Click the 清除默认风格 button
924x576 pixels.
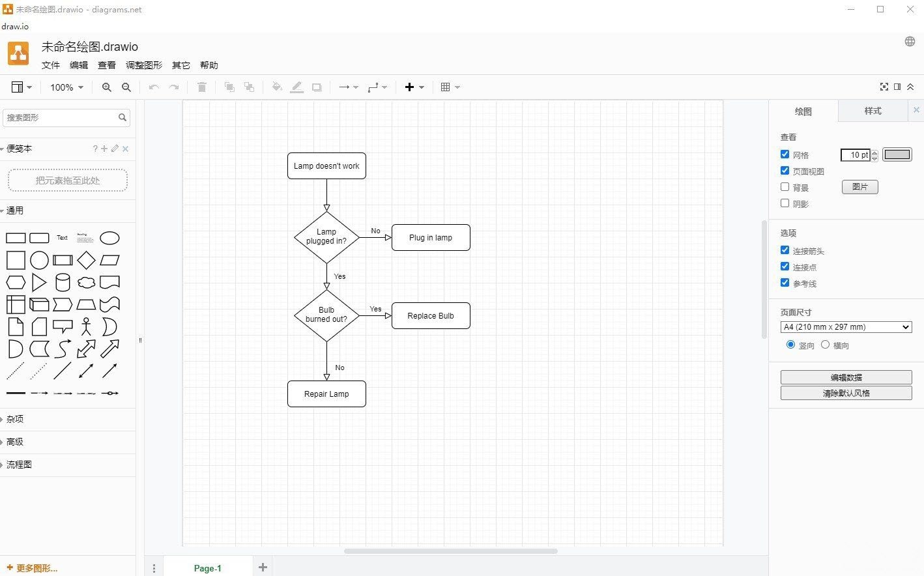click(846, 393)
